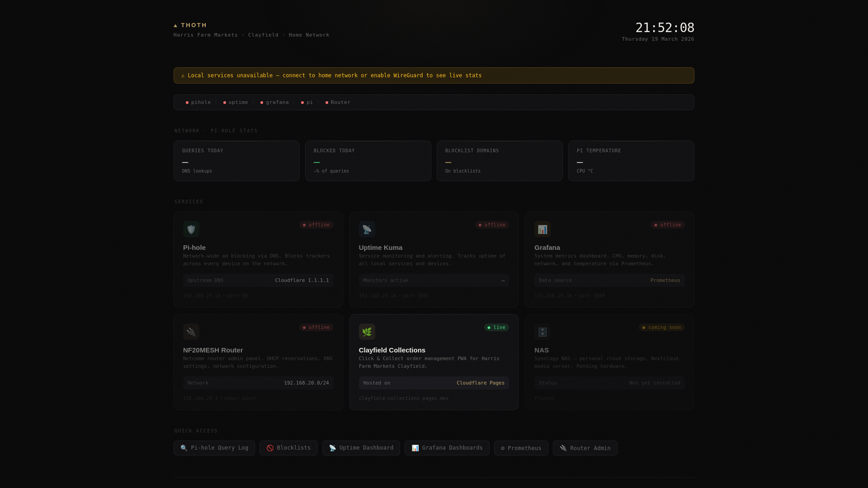This screenshot has width=868, height=488.
Task: Click the pihole status dot indicator
Action: [187, 103]
